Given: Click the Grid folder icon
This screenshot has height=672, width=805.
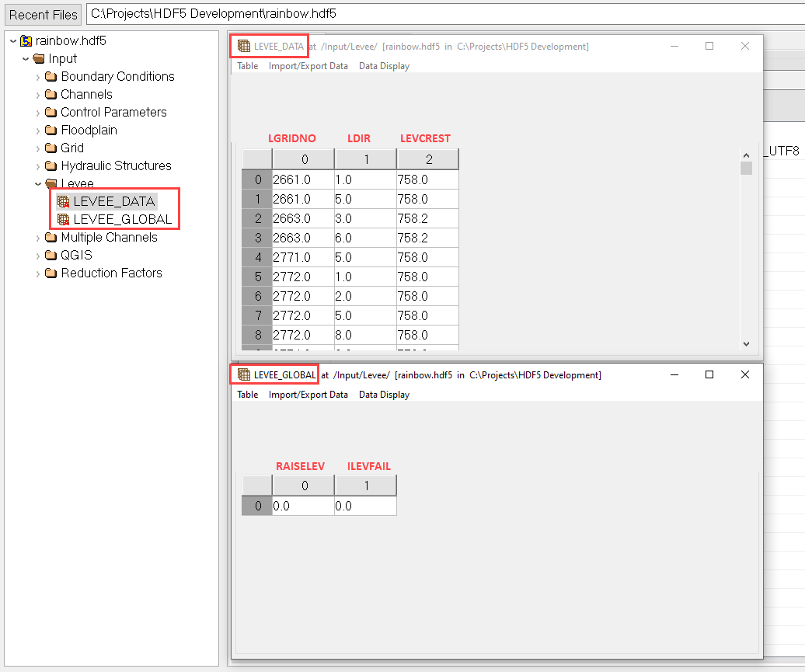Looking at the screenshot, I should coord(51,148).
